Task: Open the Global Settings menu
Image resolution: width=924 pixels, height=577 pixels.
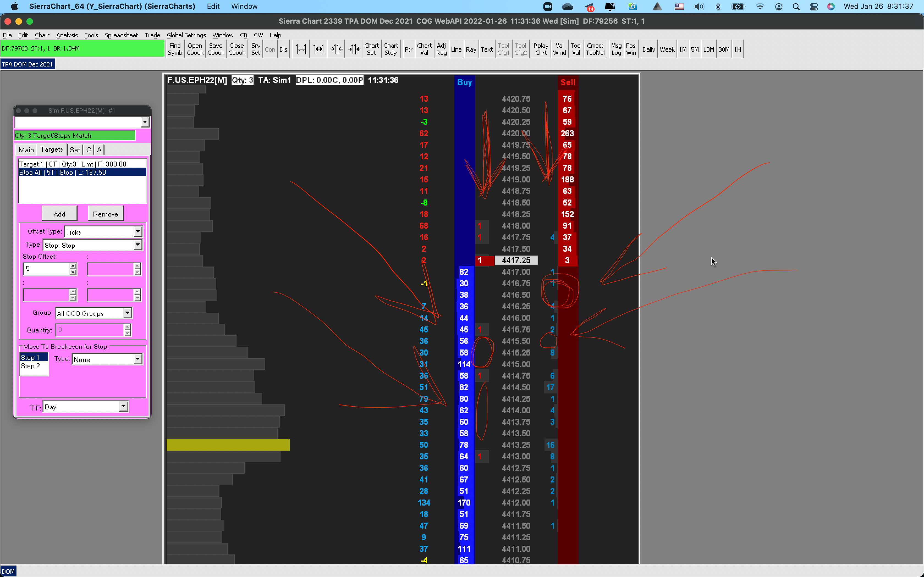Action: click(186, 35)
